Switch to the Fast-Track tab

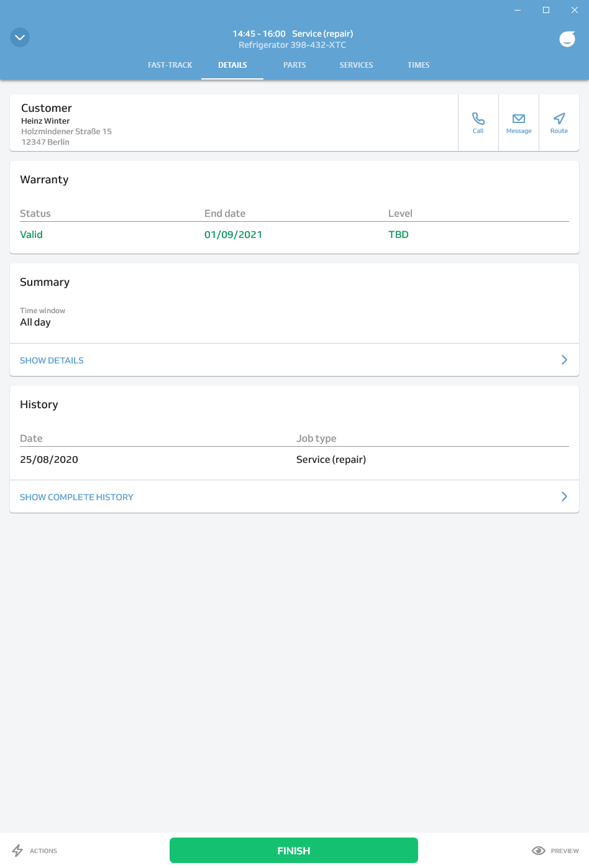click(x=170, y=65)
